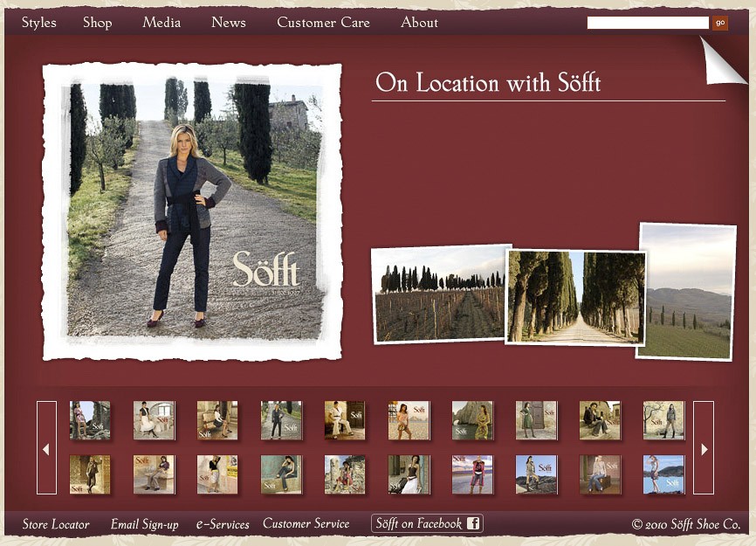The width and height of the screenshot is (756, 546).
Task: Select thumbnail of woman sitting against teal wall
Action: pos(281,474)
